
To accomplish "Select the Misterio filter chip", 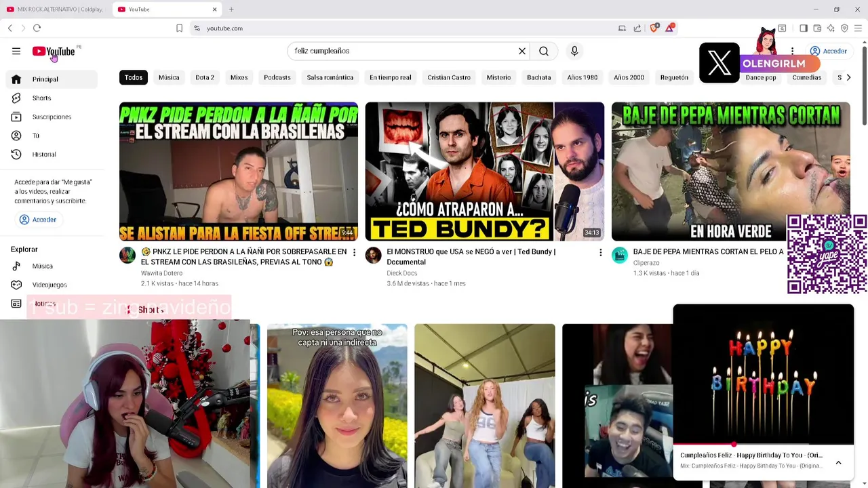I will 498,77.
